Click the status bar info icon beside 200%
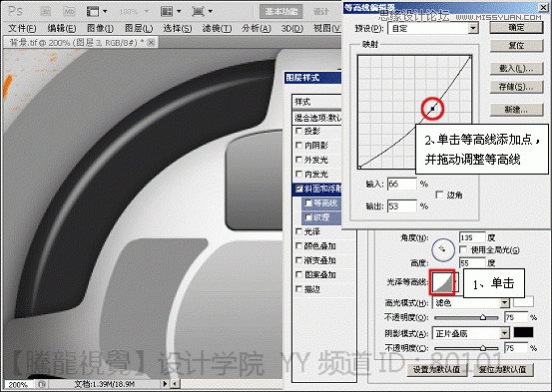The image size is (552, 392). 41,384
